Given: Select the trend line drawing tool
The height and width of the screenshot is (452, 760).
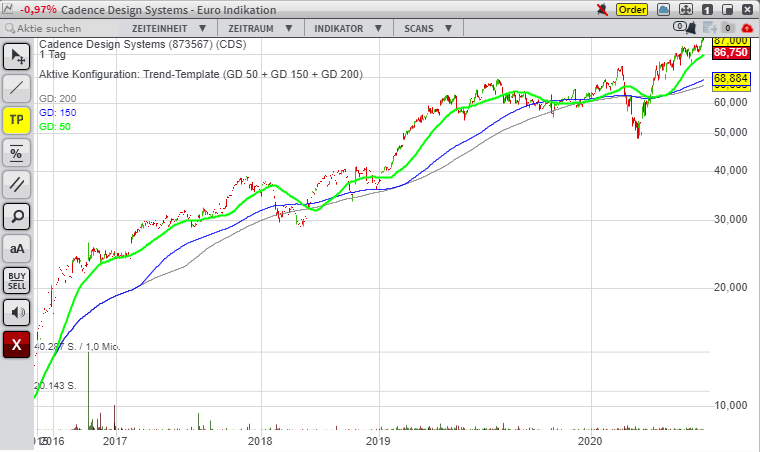Looking at the screenshot, I should coord(16,88).
